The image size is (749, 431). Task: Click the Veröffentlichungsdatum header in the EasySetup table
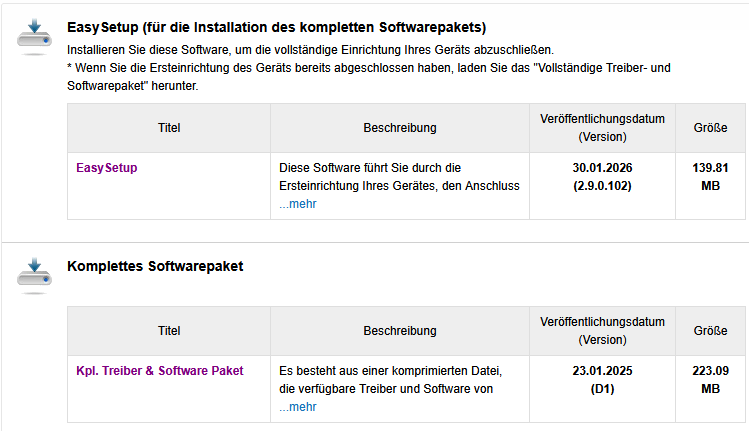click(602, 128)
